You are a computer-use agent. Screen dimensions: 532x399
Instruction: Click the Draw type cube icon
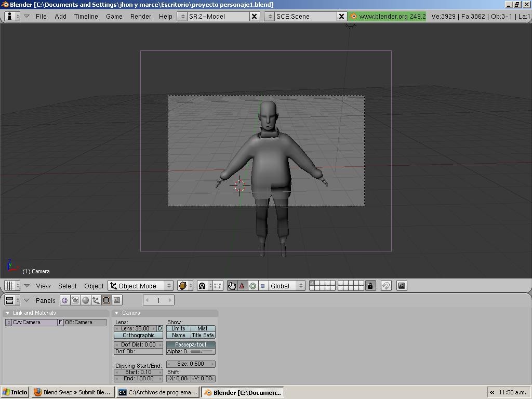point(184,285)
